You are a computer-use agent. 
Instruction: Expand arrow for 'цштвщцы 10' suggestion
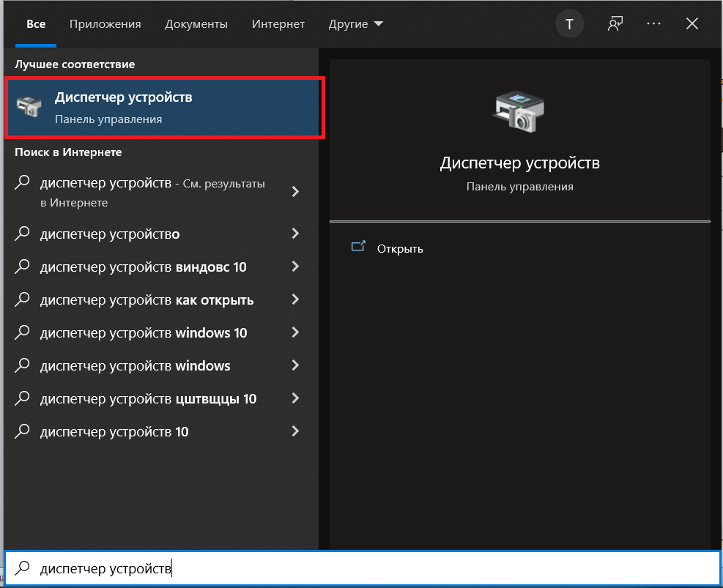(295, 398)
